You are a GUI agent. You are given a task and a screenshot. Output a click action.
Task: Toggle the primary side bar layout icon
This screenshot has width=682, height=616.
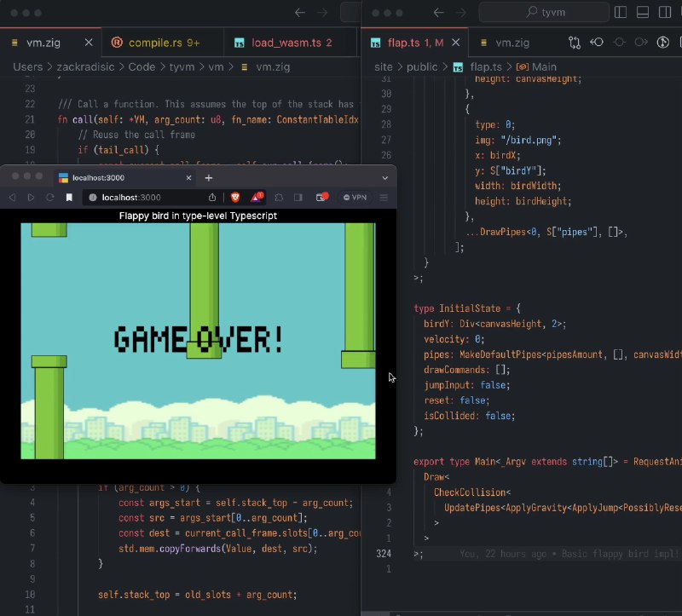point(621,12)
